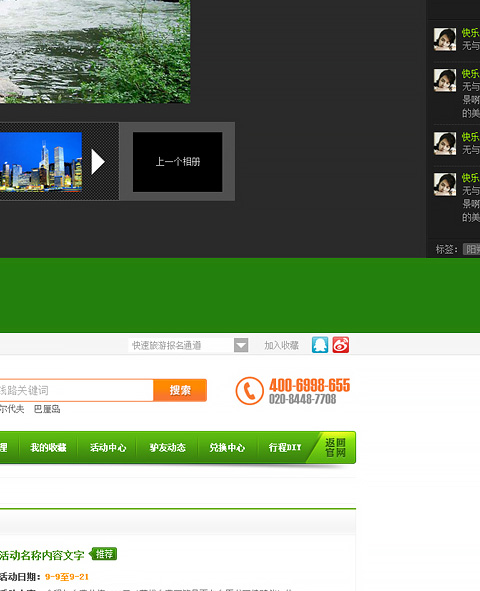Click the 返回官网 button
Viewport: 480px width, 591px height.
point(335,447)
